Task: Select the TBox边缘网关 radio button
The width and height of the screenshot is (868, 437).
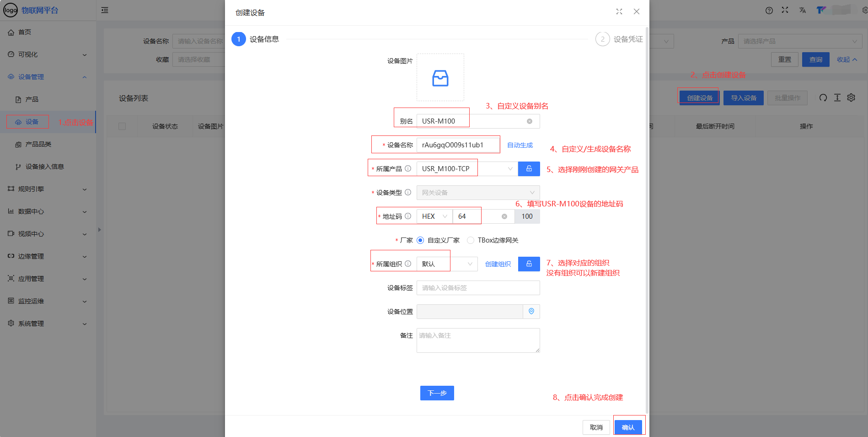Action: point(471,240)
